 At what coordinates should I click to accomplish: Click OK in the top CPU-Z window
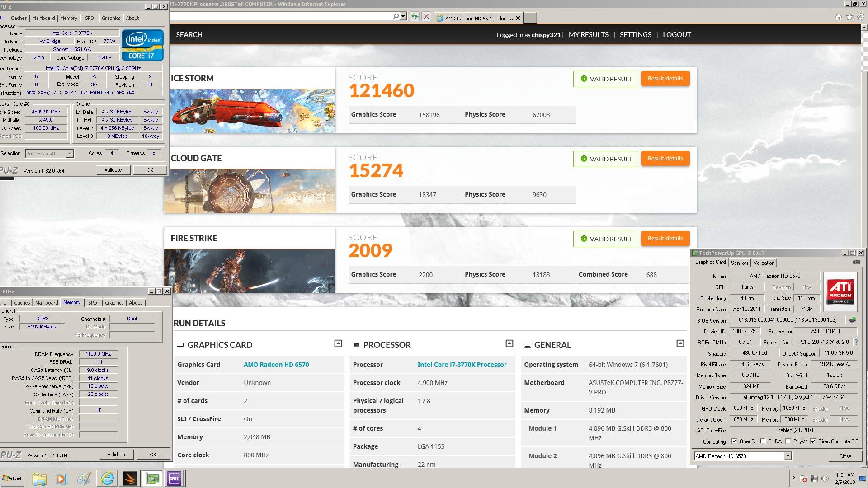pyautogui.click(x=150, y=170)
